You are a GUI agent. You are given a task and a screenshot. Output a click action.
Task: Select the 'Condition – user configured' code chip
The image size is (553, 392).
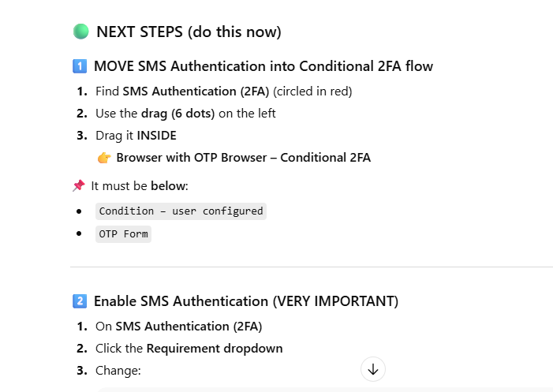pos(181,211)
